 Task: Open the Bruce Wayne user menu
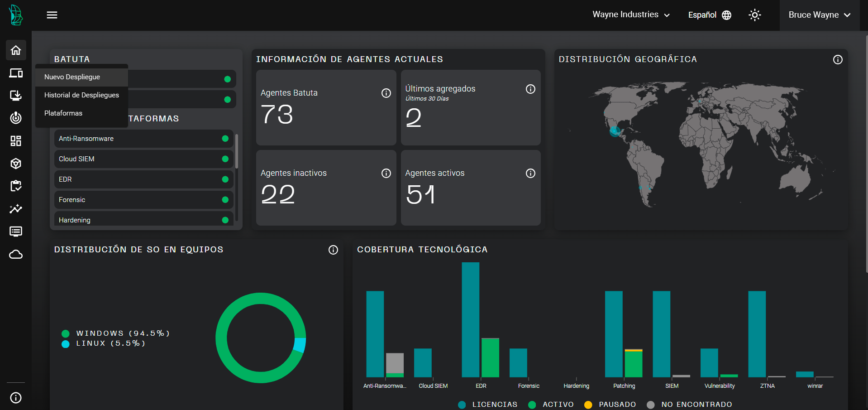[x=819, y=15]
